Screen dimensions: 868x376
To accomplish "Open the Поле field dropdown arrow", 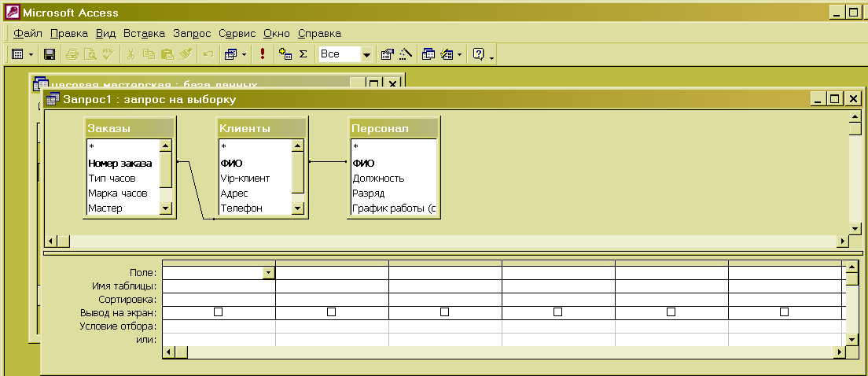I will coord(268,273).
